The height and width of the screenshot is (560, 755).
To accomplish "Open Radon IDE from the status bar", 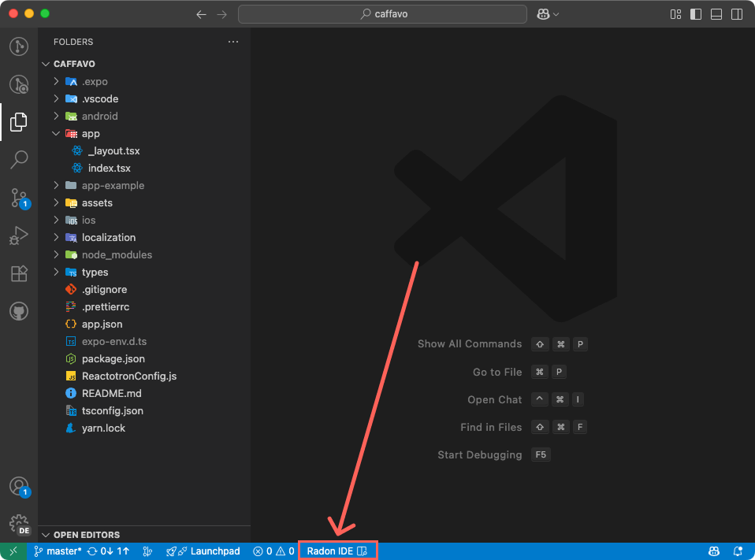I will pyautogui.click(x=337, y=550).
